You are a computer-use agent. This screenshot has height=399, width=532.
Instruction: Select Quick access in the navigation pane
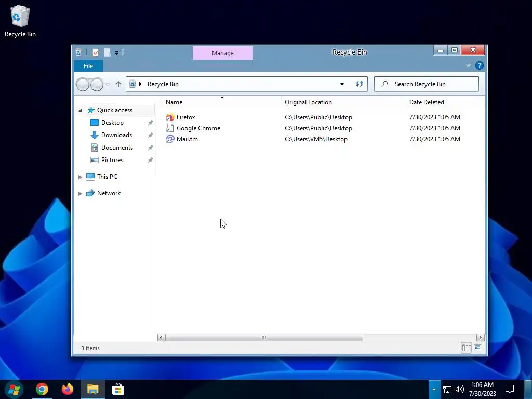click(x=115, y=110)
